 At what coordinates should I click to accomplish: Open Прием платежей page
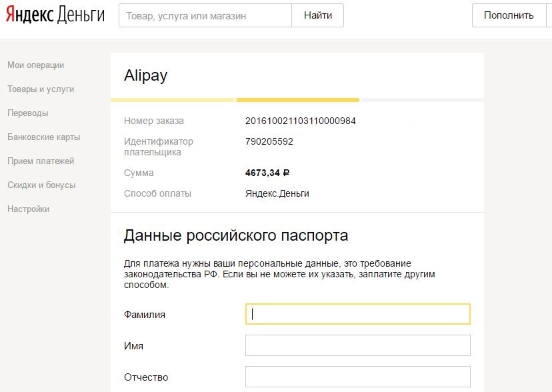[41, 161]
